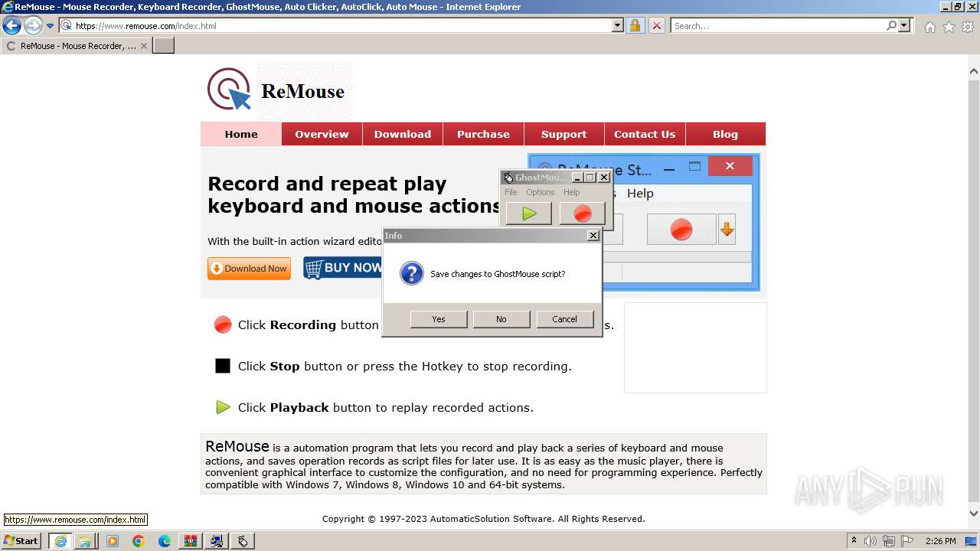
Task: Open the Blog page tab
Action: [x=725, y=134]
